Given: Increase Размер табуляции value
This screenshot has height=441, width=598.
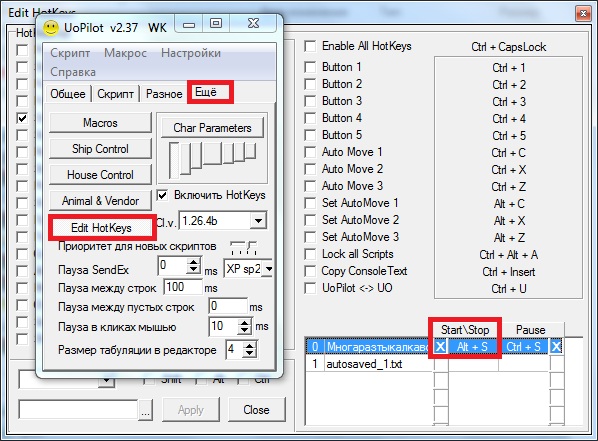Looking at the screenshot, I should (x=249, y=346).
